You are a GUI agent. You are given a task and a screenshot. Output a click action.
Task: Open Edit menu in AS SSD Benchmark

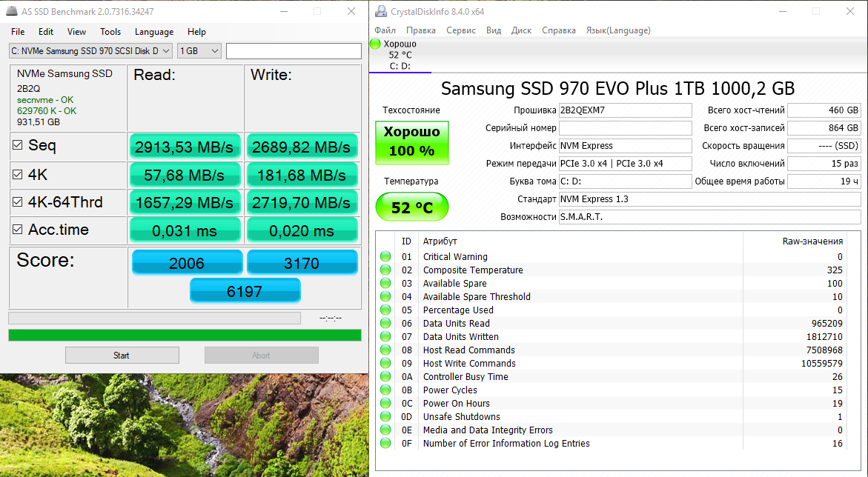point(46,32)
